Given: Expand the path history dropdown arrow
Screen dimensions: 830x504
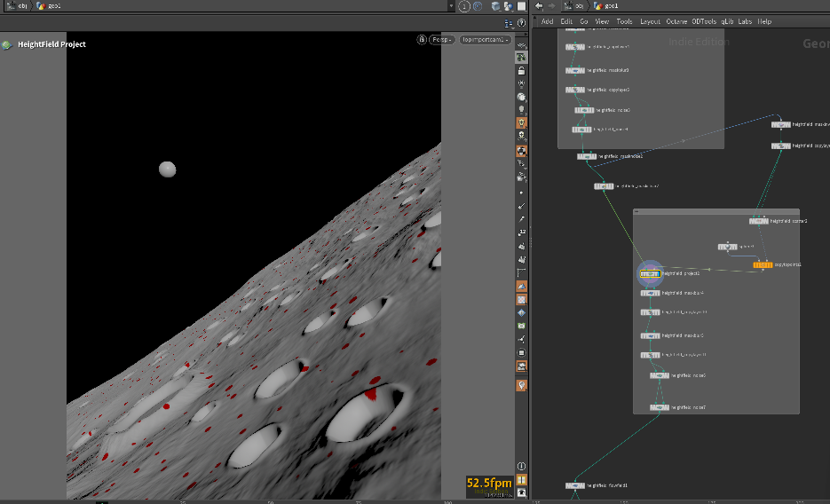Looking at the screenshot, I should (451, 6).
